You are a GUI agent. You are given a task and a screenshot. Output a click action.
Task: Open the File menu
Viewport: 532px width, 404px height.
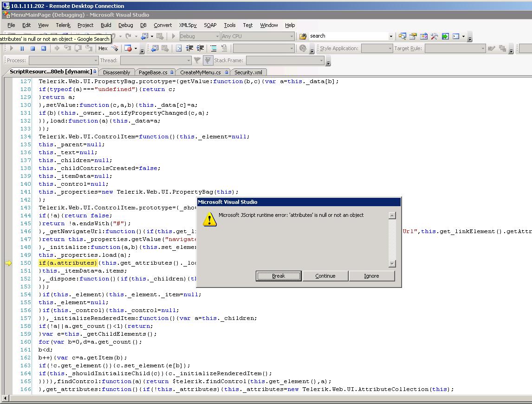pyautogui.click(x=11, y=25)
